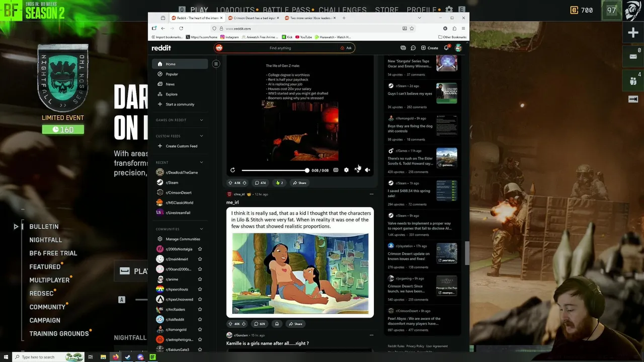This screenshot has height=362, width=644.
Task: Upvote the Gen Z male post
Action: pyautogui.click(x=230, y=183)
